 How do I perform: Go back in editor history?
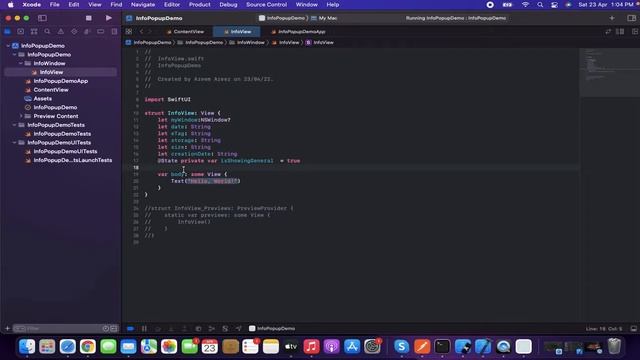[141, 31]
